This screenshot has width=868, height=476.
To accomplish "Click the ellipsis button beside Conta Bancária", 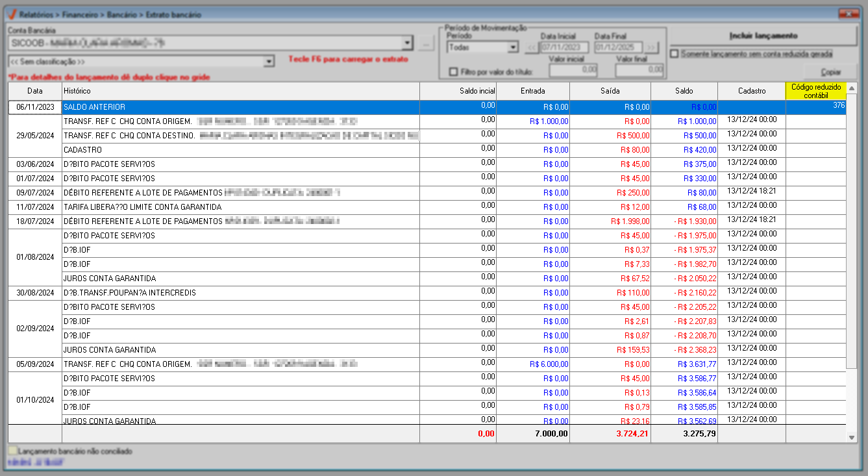I will (x=426, y=44).
